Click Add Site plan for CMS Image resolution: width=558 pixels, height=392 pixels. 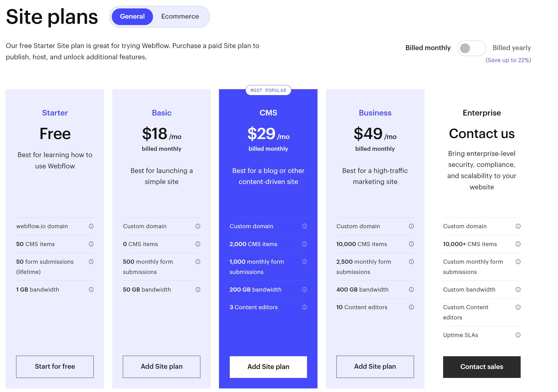[268, 366]
